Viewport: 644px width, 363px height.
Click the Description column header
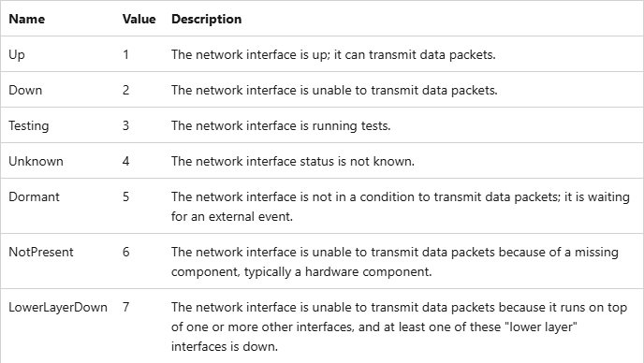pyautogui.click(x=206, y=19)
